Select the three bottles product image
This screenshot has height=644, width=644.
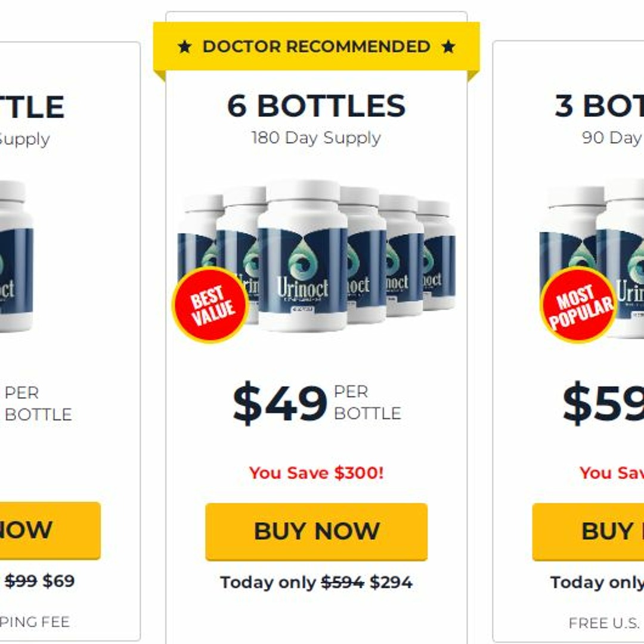[592, 259]
